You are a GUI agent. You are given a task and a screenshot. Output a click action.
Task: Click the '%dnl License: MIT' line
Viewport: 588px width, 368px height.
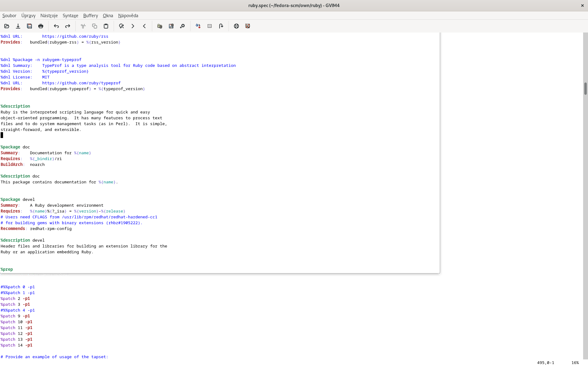click(25, 77)
